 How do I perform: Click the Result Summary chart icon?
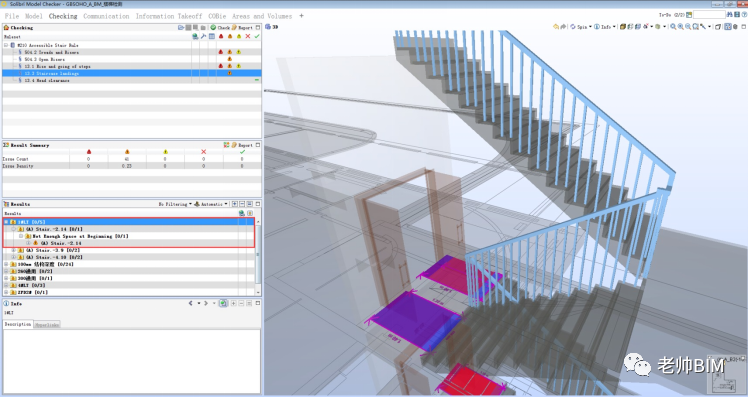[226, 145]
